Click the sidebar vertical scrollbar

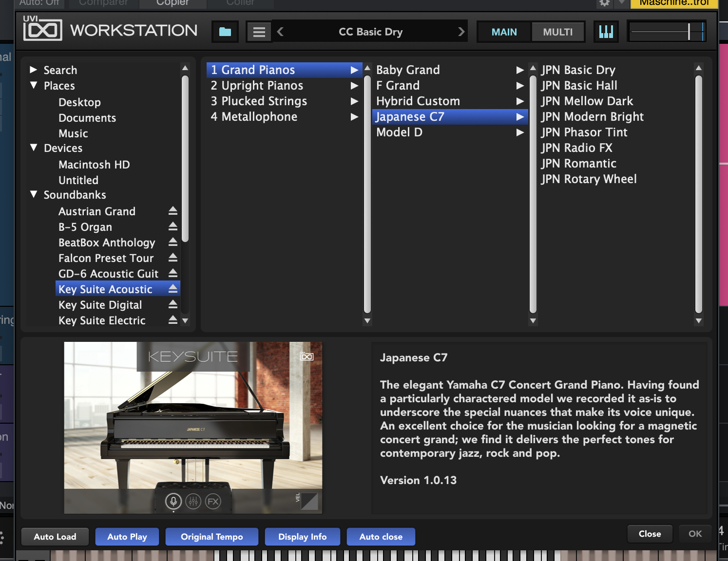pos(185,158)
